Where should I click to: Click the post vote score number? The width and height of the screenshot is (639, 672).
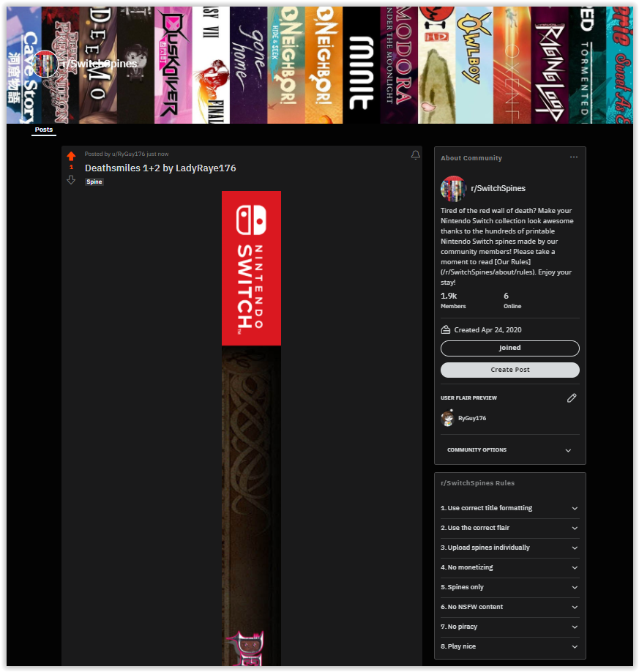pos(71,168)
